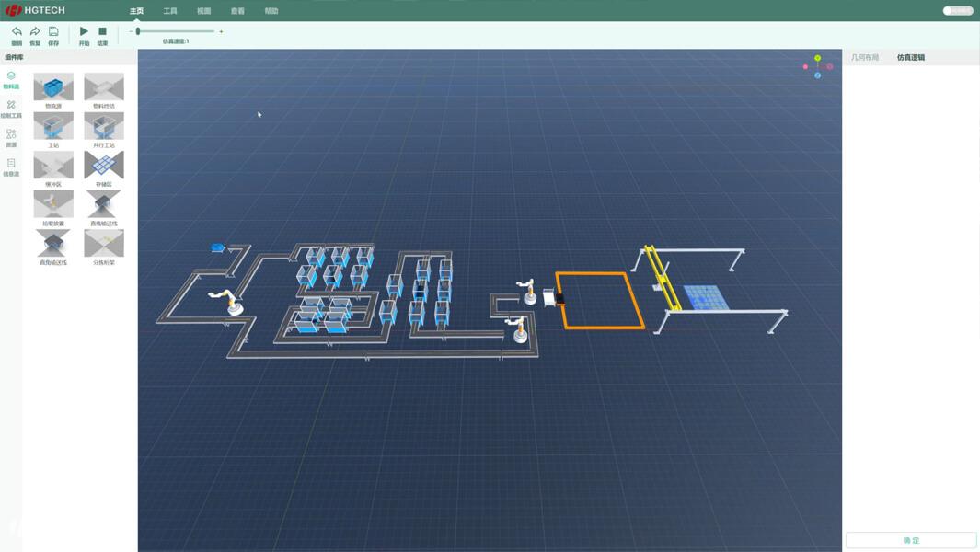The image size is (980, 552).
Task: Select the 分拣桁架 component thumbnail
Action: 104,244
